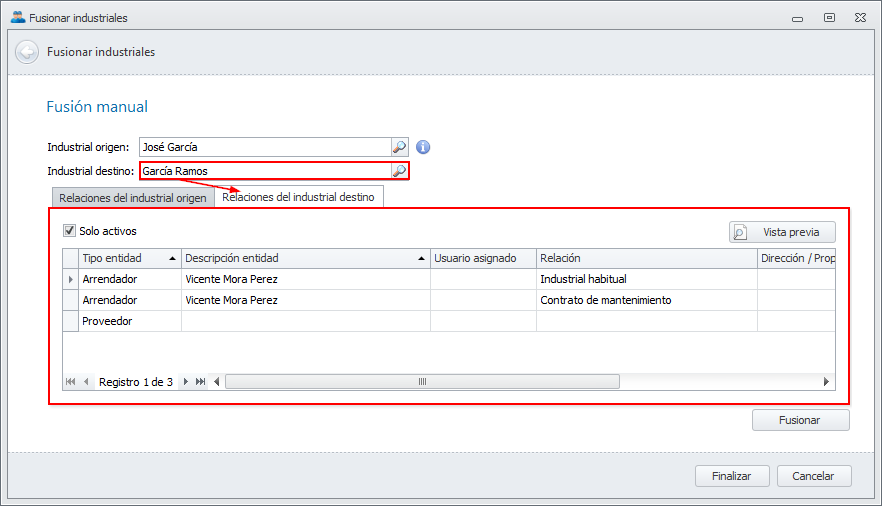
Task: Switch to Relaciones del industrial origen tab
Action: click(132, 197)
